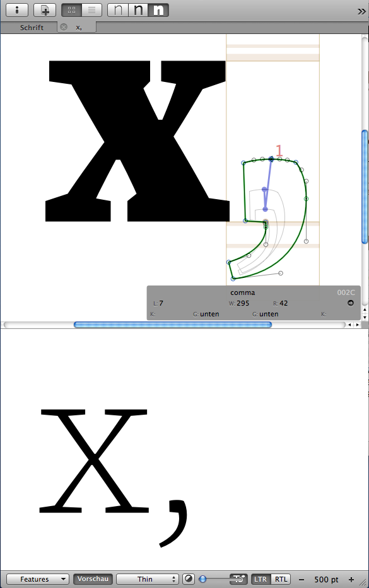Toggle the Vorschau preview button
The height and width of the screenshot is (588, 369).
pos(93,579)
